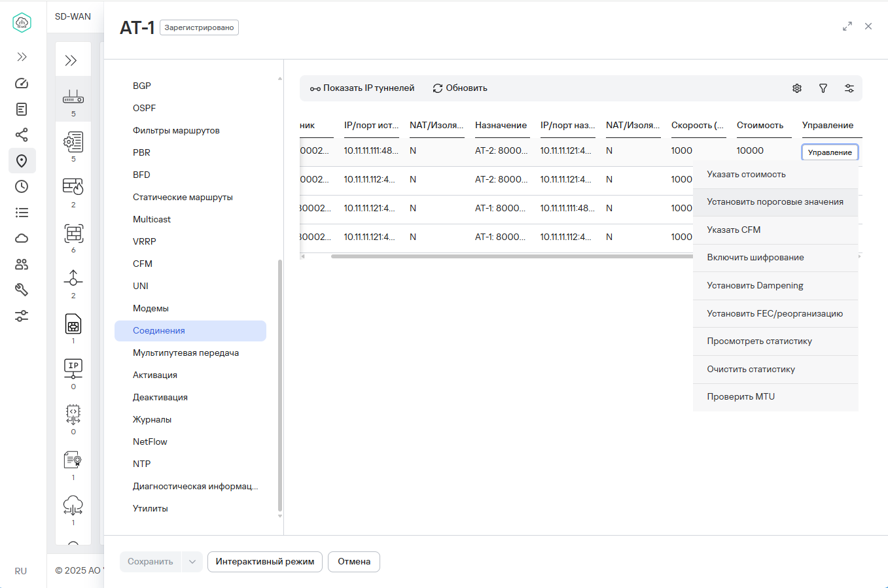The height and width of the screenshot is (588, 888).
Task: Open the table filter funnel icon
Action: [x=823, y=88]
